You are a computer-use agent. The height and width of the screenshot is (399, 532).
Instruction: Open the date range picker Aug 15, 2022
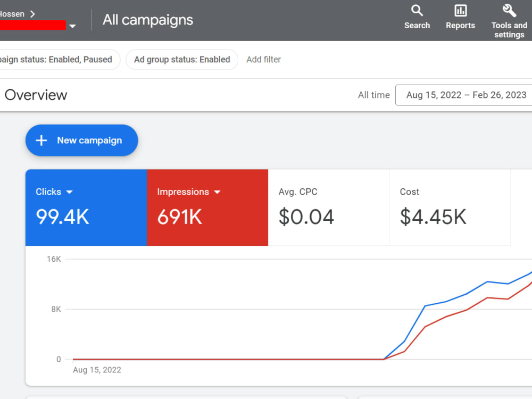[x=463, y=95]
